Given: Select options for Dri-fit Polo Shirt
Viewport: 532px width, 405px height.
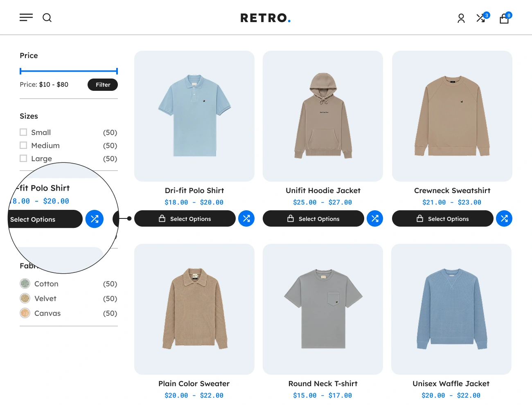Looking at the screenshot, I should click(x=185, y=218).
